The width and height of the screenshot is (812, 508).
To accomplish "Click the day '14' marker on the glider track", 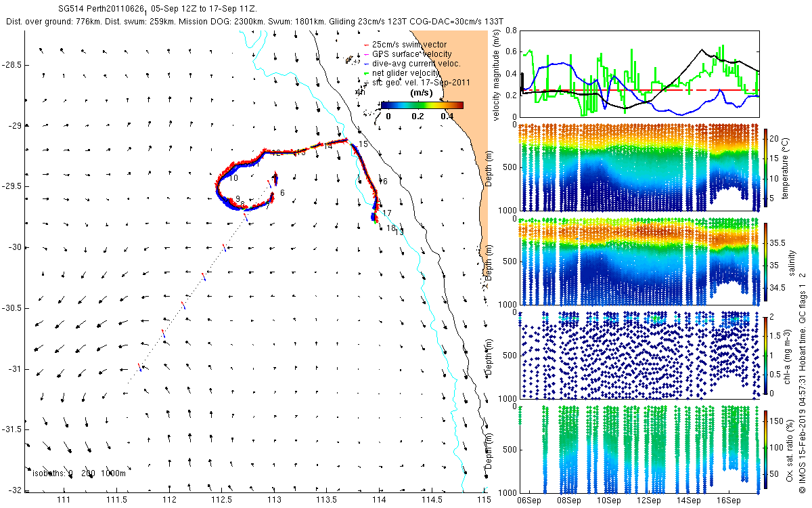I will click(328, 146).
